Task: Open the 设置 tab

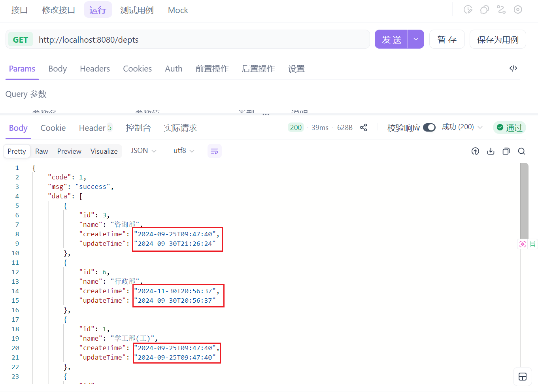Action: tap(296, 69)
